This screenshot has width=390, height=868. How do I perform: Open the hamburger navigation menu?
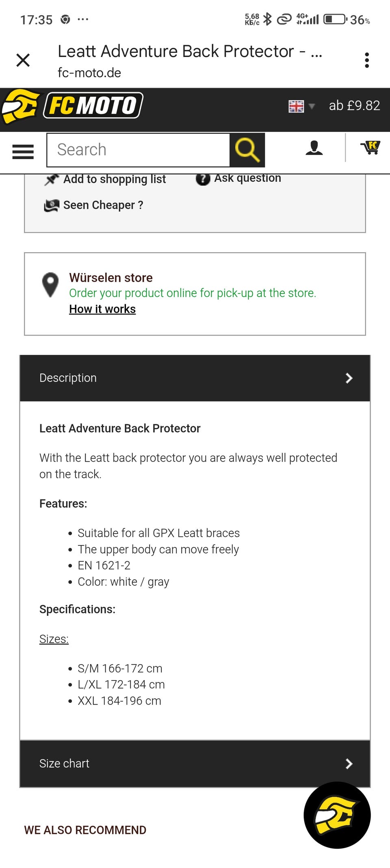(x=23, y=152)
